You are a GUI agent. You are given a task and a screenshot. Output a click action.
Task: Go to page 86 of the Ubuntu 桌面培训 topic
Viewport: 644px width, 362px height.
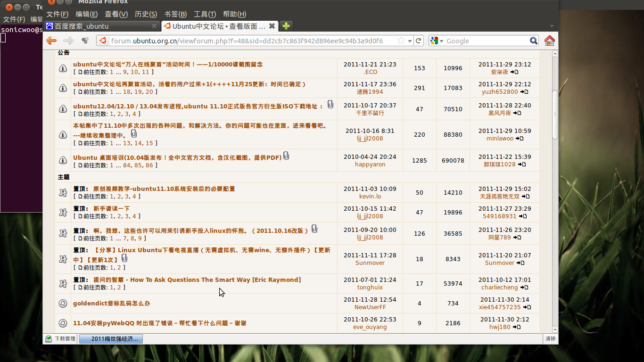tap(149, 165)
